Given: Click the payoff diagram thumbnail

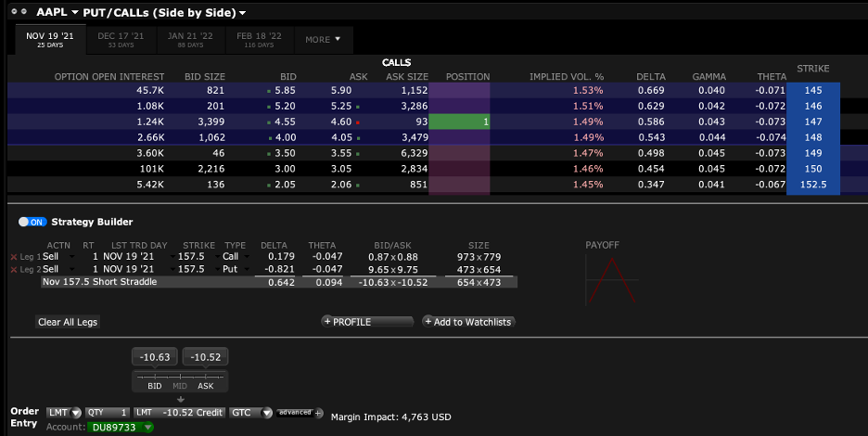Looking at the screenshot, I should point(612,281).
